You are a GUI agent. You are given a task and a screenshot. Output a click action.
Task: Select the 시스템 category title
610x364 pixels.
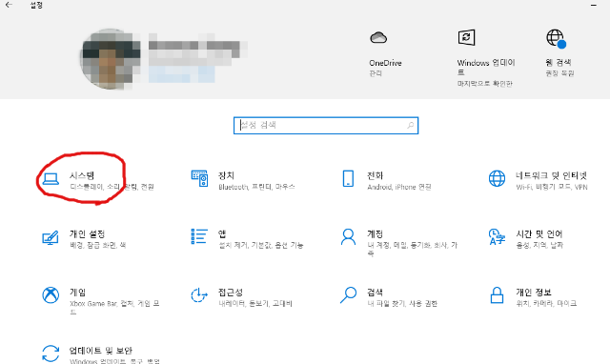pos(82,175)
